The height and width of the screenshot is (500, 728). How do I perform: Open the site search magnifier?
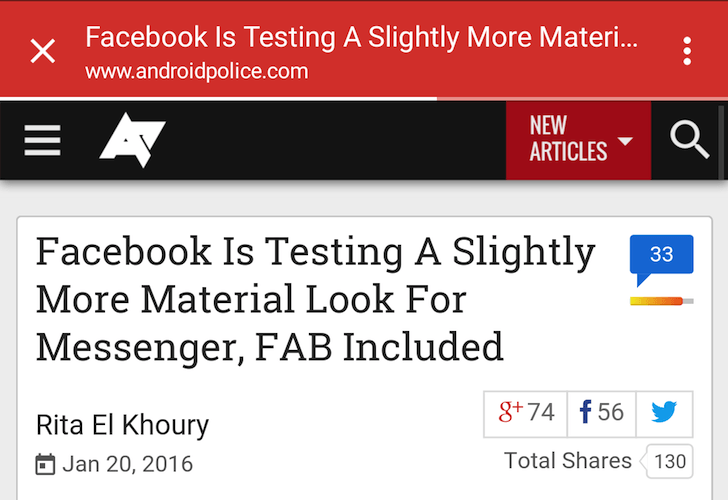[x=689, y=140]
